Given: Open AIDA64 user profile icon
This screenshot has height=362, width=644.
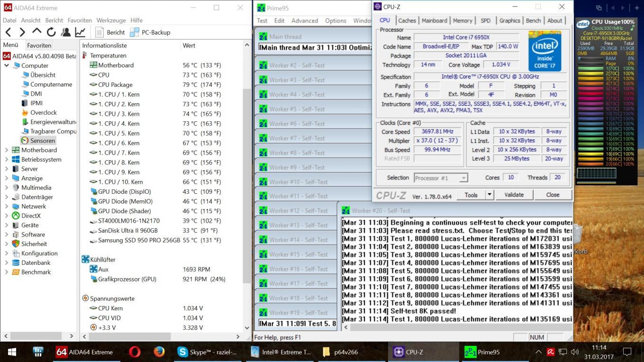Looking at the screenshot, I should tap(66, 32).
